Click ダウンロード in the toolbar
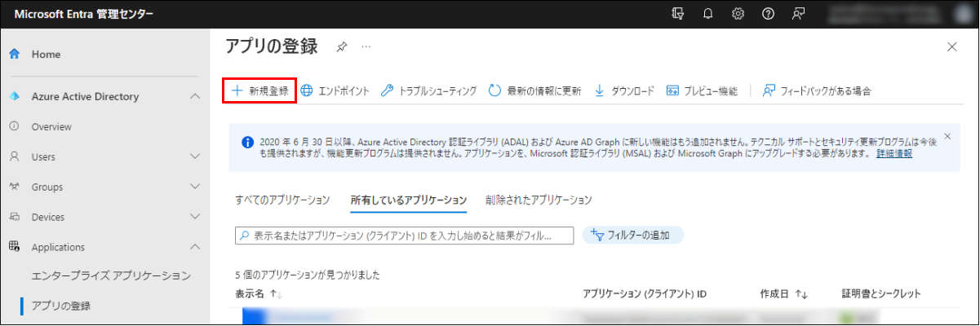 point(623,90)
